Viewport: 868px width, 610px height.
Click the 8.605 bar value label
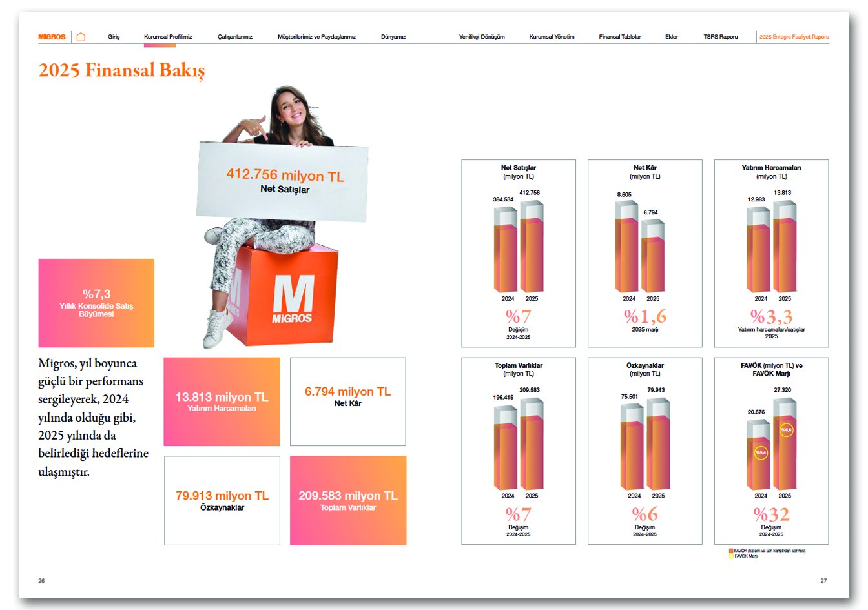click(x=625, y=194)
